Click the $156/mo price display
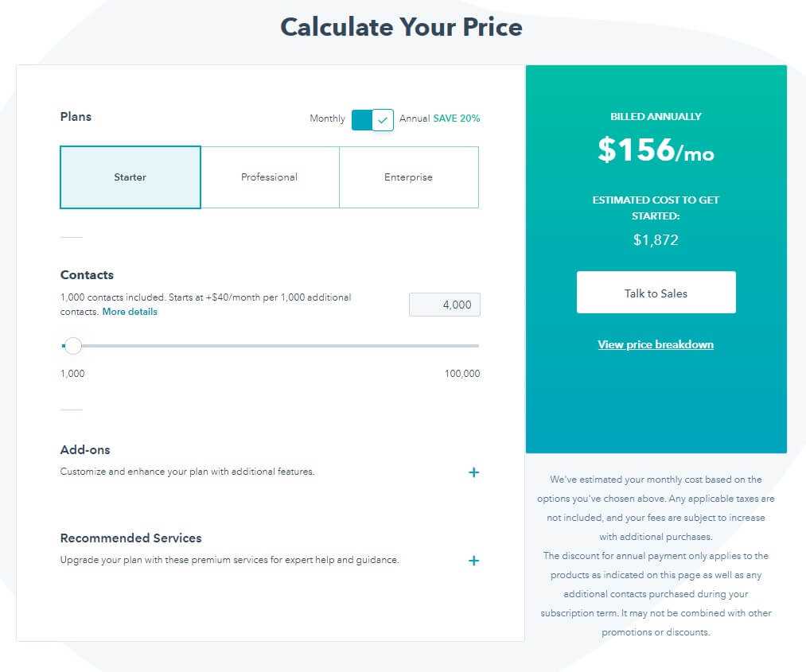 coord(656,150)
